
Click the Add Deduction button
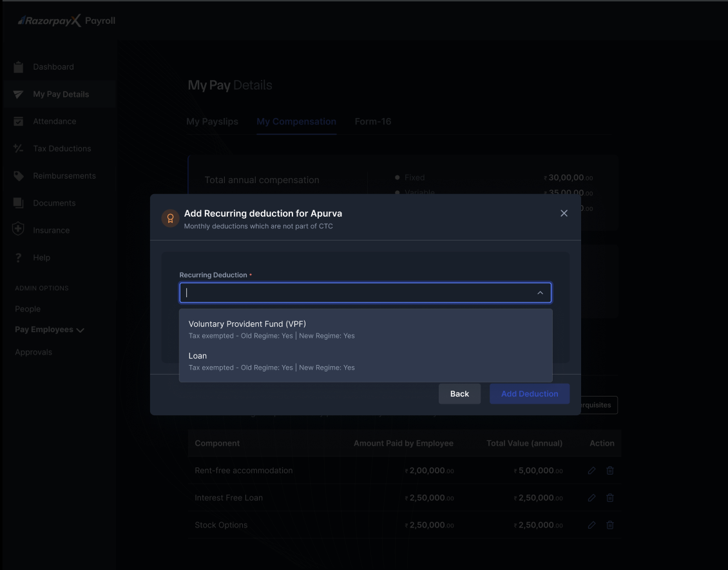530,394
